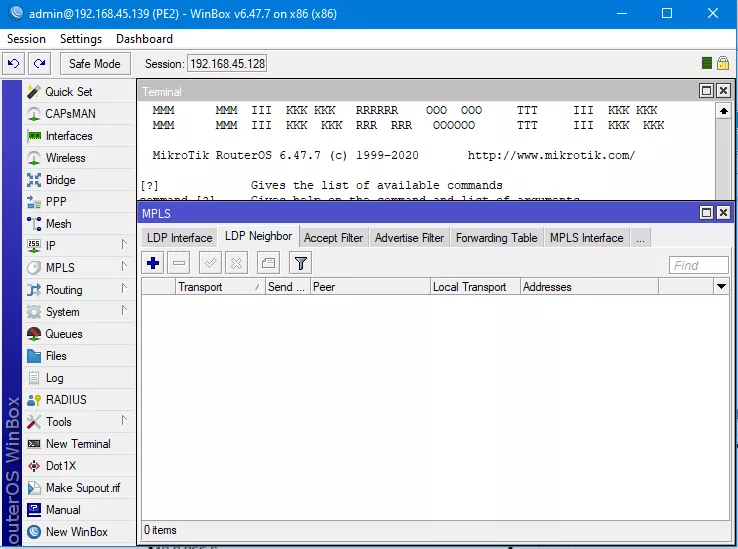
Task: Click the Terminal scrollbar up arrow
Action: pyautogui.click(x=723, y=111)
